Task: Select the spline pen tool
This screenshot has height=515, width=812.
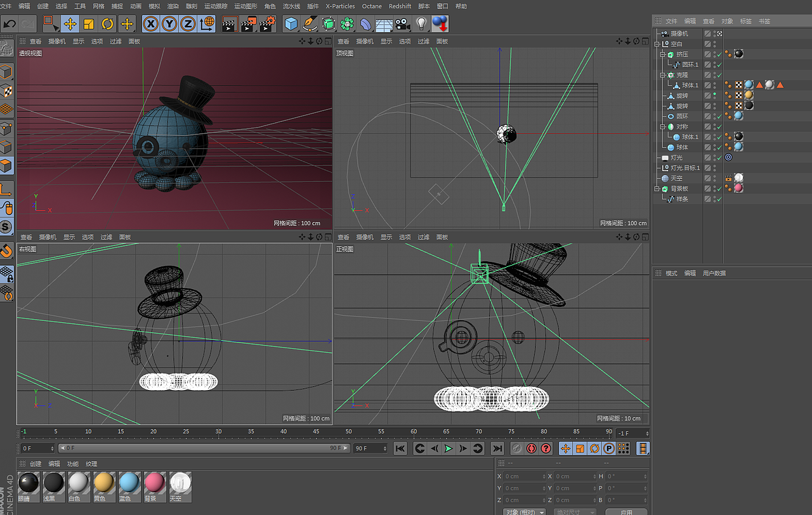Action: coord(310,24)
